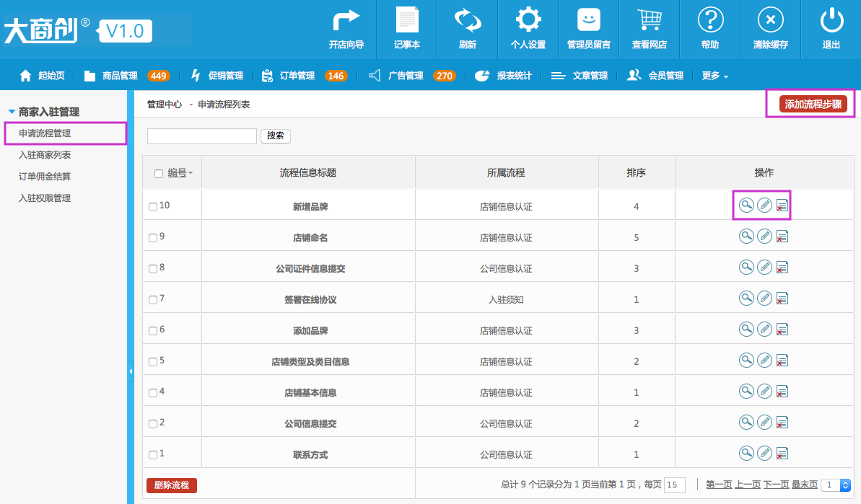Click 管理中心 breadcrumb link
The width and height of the screenshot is (861, 504).
[164, 105]
